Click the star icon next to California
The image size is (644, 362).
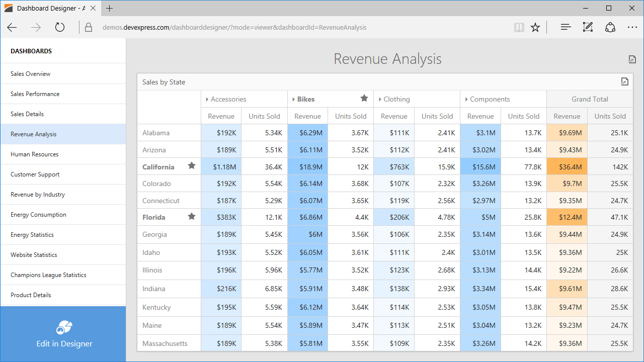(x=192, y=166)
